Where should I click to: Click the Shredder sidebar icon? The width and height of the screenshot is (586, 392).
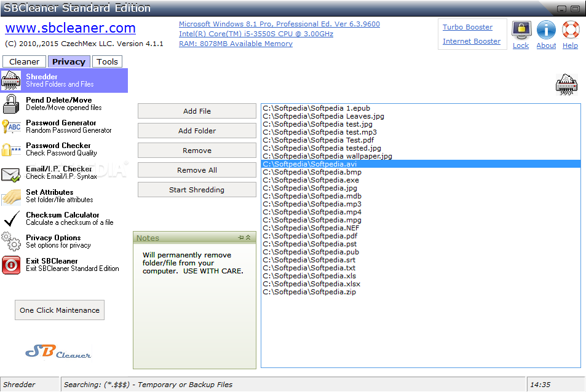11,80
